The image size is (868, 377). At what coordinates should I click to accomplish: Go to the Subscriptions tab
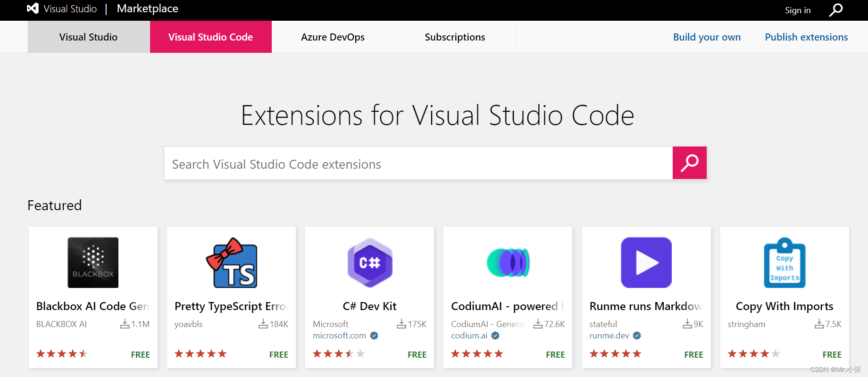click(x=455, y=37)
